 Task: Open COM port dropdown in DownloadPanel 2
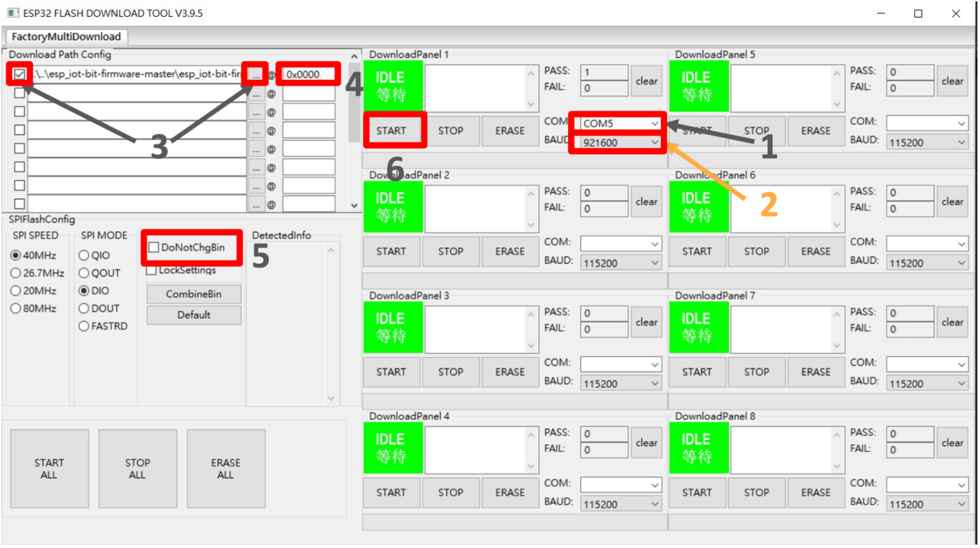620,244
